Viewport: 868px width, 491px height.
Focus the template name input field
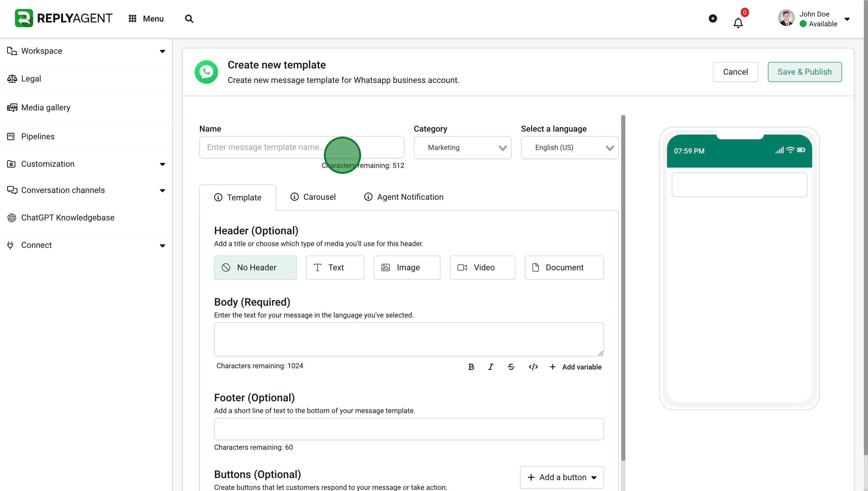tap(301, 147)
